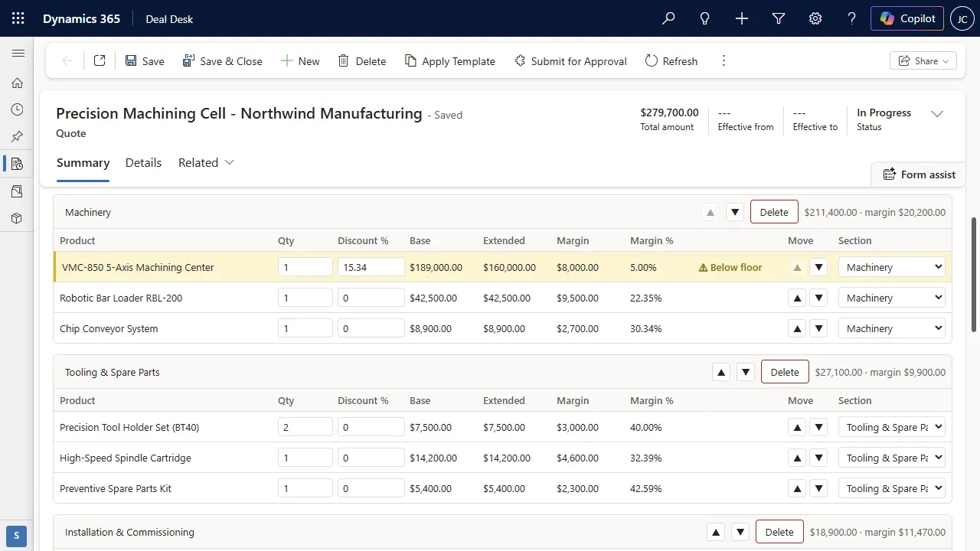Viewport: 980px width, 551px height.
Task: Open Form assist panel
Action: pos(919,174)
